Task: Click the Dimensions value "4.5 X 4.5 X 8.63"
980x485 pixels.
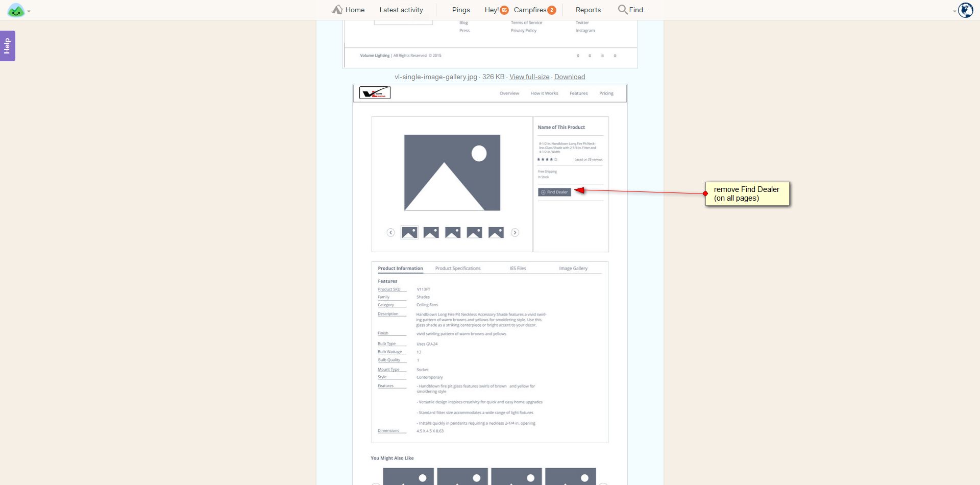Action: [430, 431]
